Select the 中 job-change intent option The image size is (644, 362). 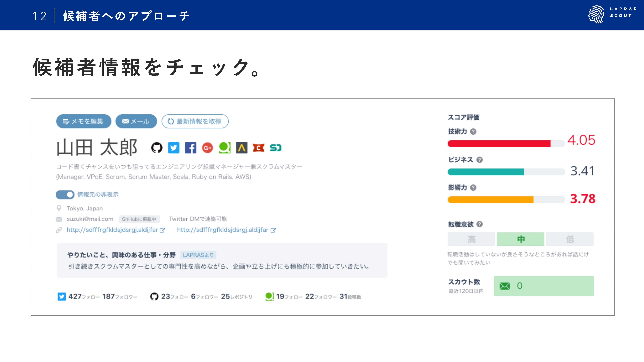[x=520, y=239]
